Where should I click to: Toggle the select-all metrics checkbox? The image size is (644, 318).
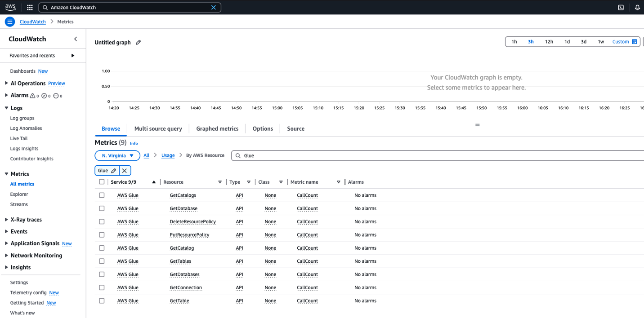[x=102, y=182]
